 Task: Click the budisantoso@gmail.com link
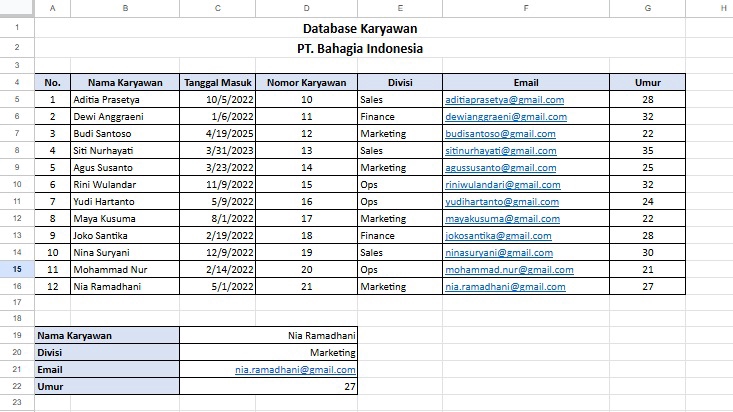click(x=500, y=134)
